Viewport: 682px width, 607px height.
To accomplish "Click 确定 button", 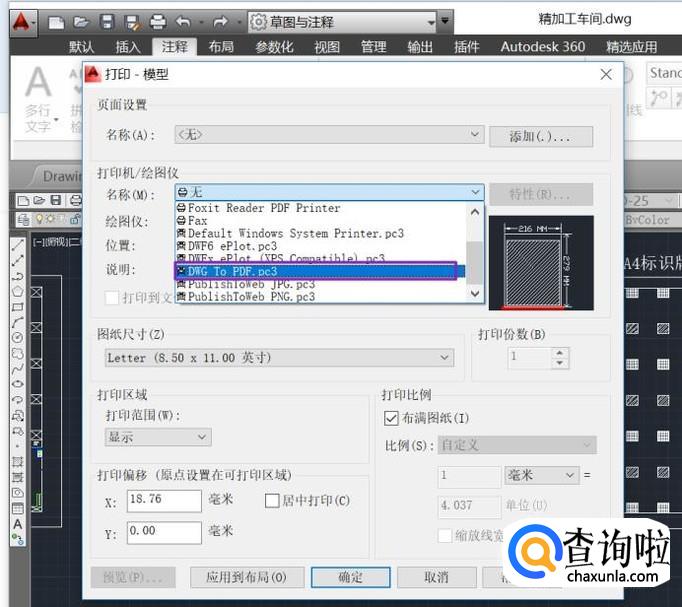I will [351, 577].
